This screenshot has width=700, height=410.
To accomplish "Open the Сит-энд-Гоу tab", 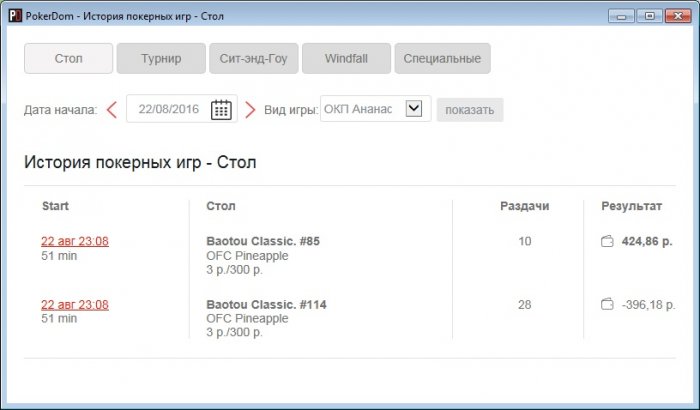I will pyautogui.click(x=254, y=59).
